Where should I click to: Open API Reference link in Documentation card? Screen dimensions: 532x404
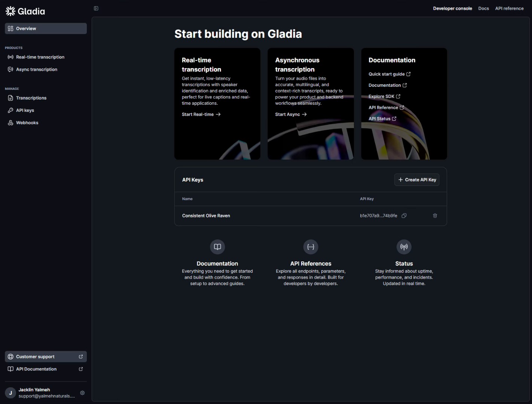click(386, 108)
